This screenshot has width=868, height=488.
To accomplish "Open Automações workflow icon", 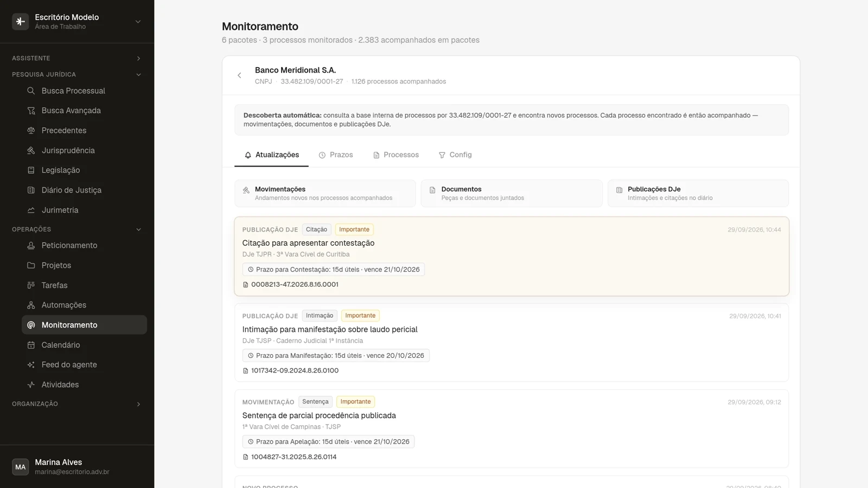I will coord(31,305).
